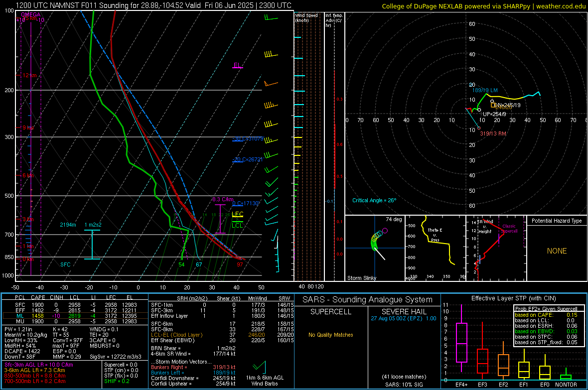Click the PW = 1.21in value
This screenshot has height=390, width=588.
click(18, 329)
